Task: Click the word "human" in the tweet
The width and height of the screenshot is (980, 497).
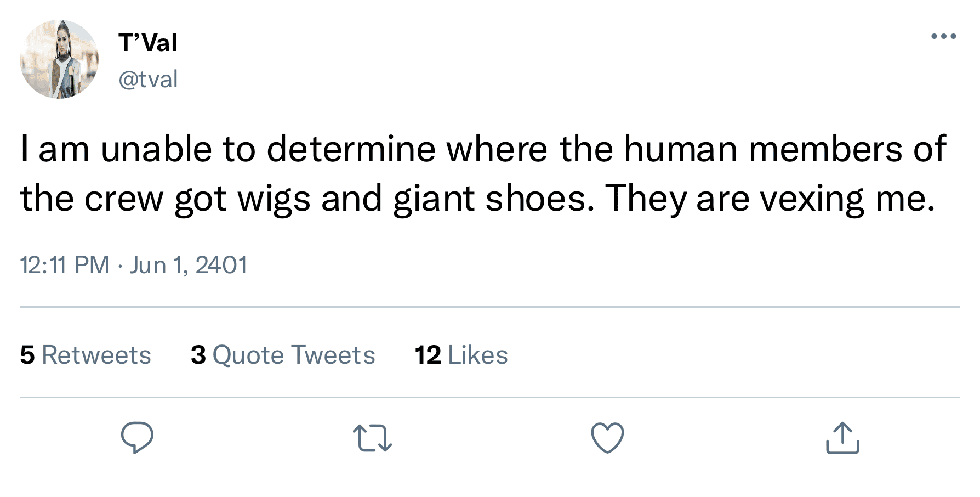Action: click(681, 149)
